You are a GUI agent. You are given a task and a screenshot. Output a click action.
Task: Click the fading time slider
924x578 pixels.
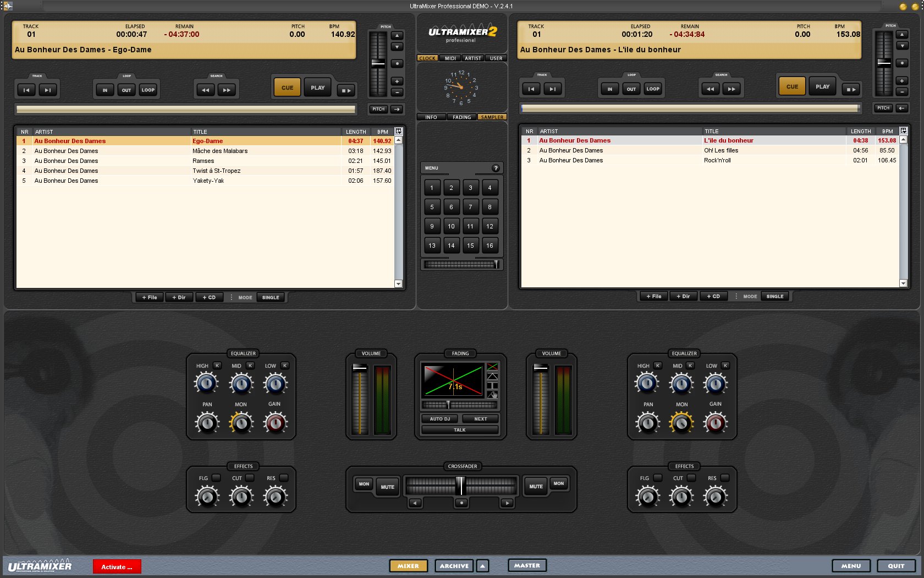point(459,405)
